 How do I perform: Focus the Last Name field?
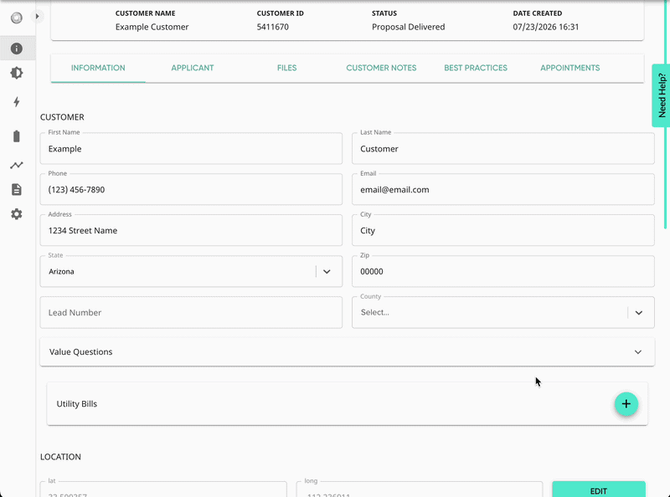(x=503, y=148)
